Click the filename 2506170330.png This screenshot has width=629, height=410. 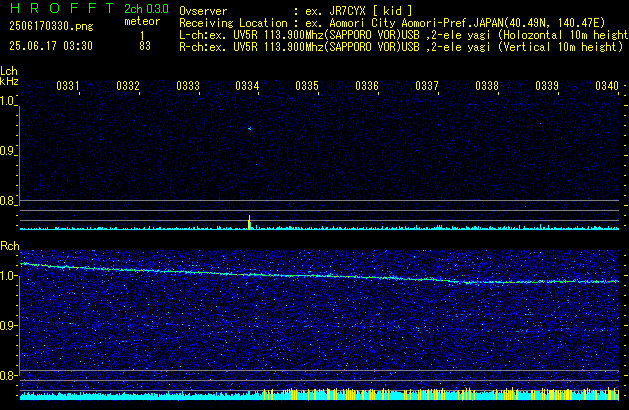click(51, 26)
